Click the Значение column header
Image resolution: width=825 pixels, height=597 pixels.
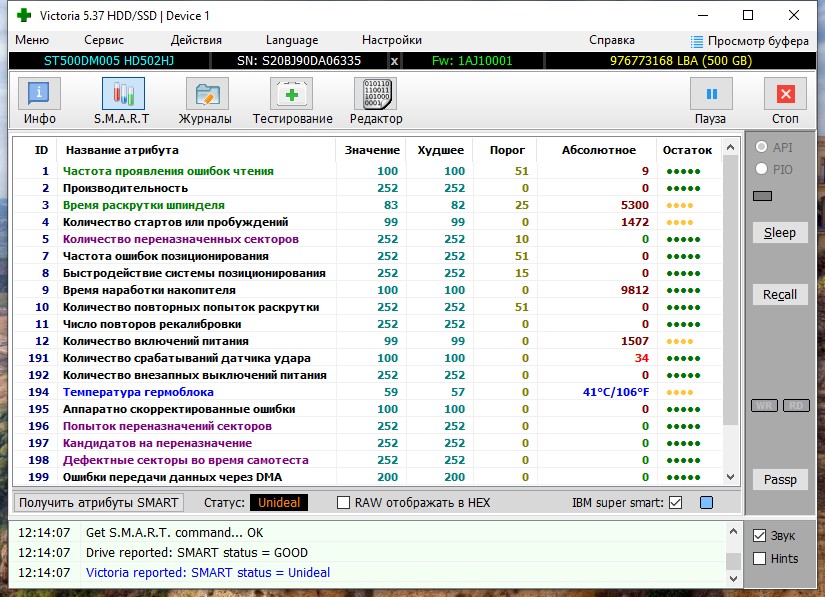pyautogui.click(x=372, y=150)
